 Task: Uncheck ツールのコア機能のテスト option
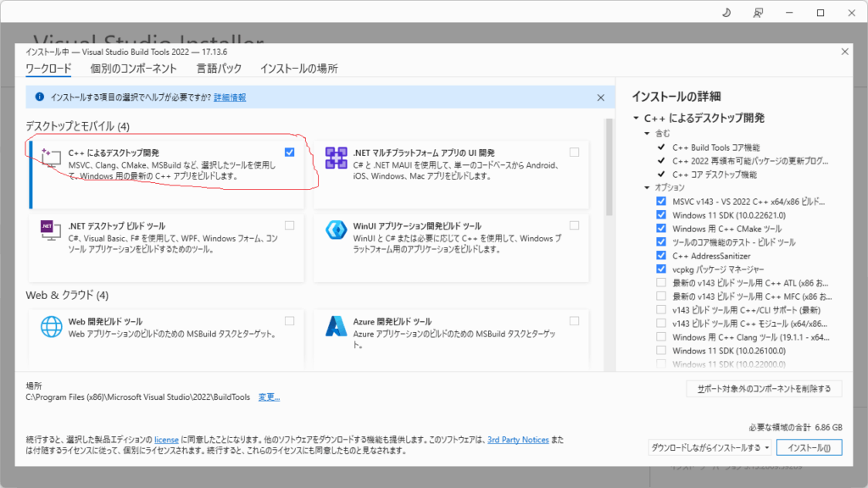point(661,241)
